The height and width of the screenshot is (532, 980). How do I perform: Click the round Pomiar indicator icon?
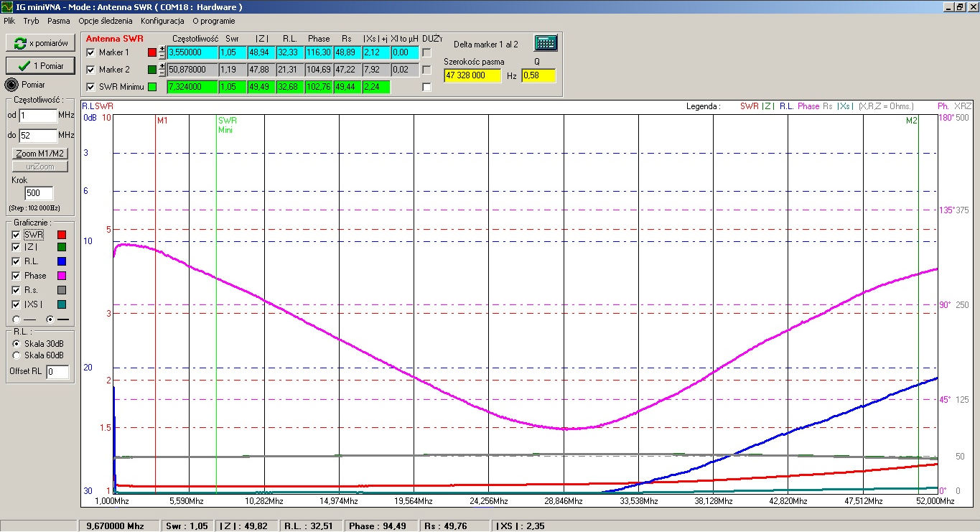(11, 85)
